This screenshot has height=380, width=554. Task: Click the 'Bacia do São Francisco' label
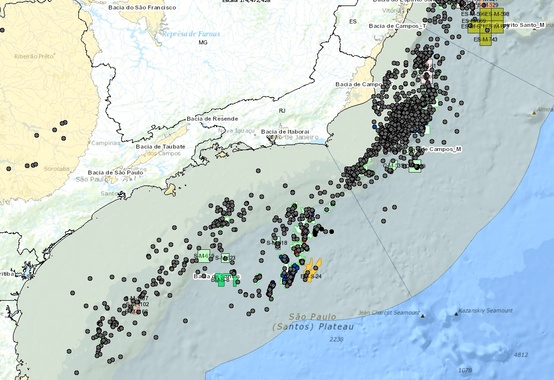click(x=142, y=7)
